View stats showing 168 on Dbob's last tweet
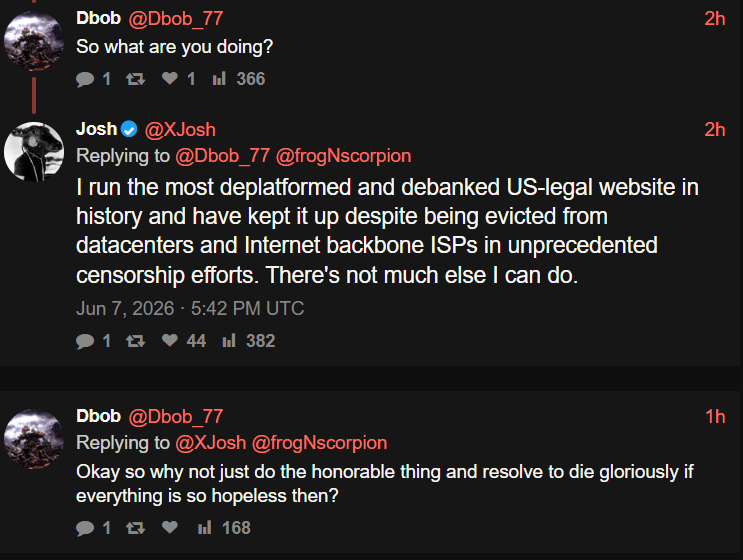This screenshot has height=560, width=743. (x=224, y=528)
